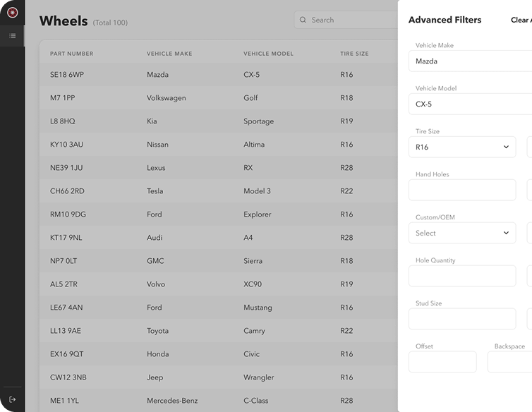Click Clear All in Advanced Filters
Screen dimensions: 532x412
click(521, 20)
